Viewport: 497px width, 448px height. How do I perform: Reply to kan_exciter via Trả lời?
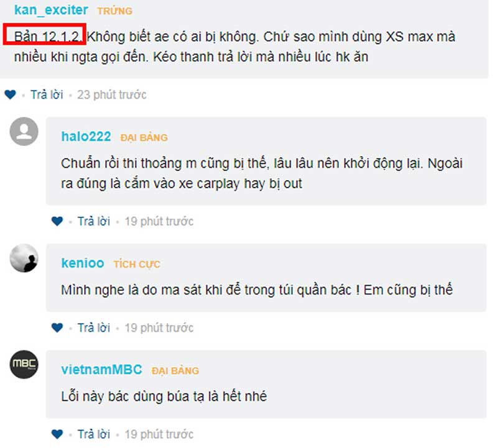(x=47, y=94)
